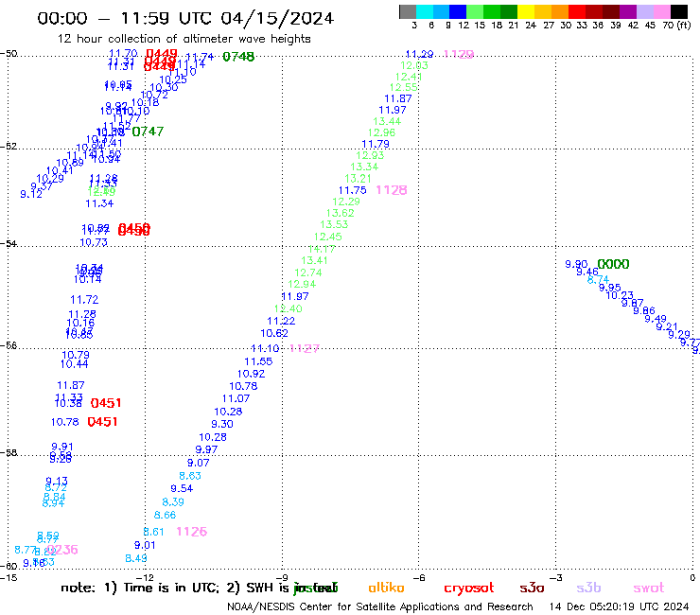
Task: Click the wave height value 13.44
Action: coord(387,121)
